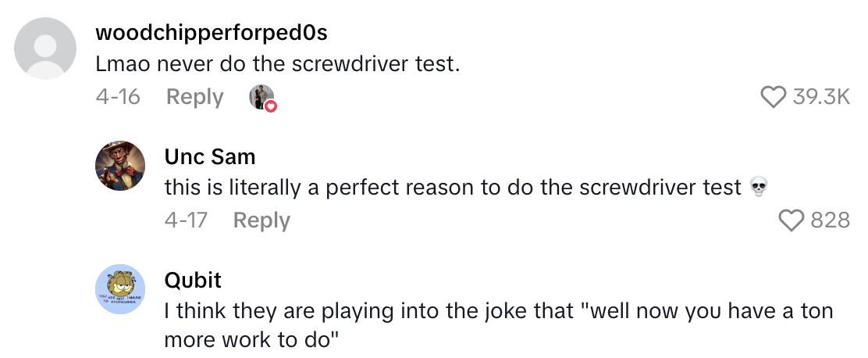Screen dimensions: 868x358
Task: Click the 4-17 reply date
Action: [x=186, y=220]
